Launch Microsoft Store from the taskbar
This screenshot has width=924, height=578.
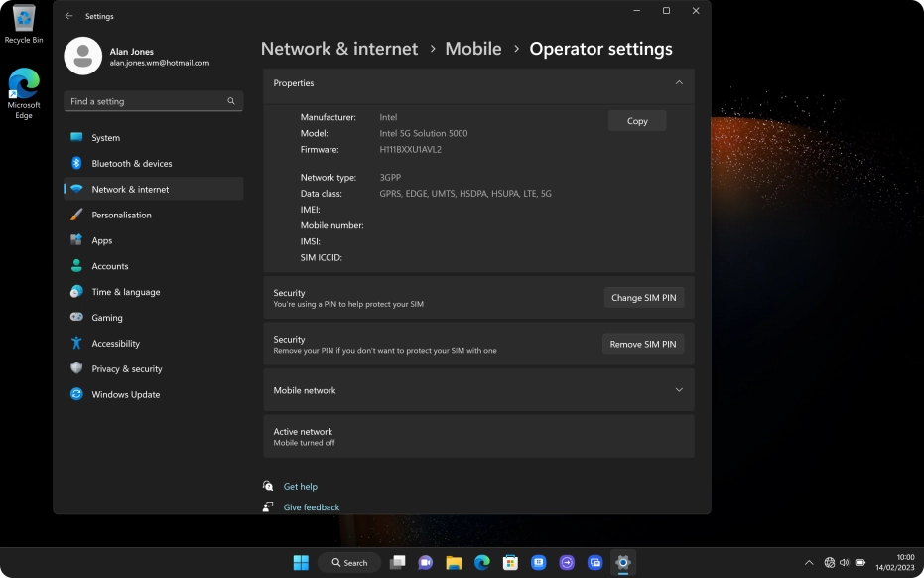[x=510, y=562]
